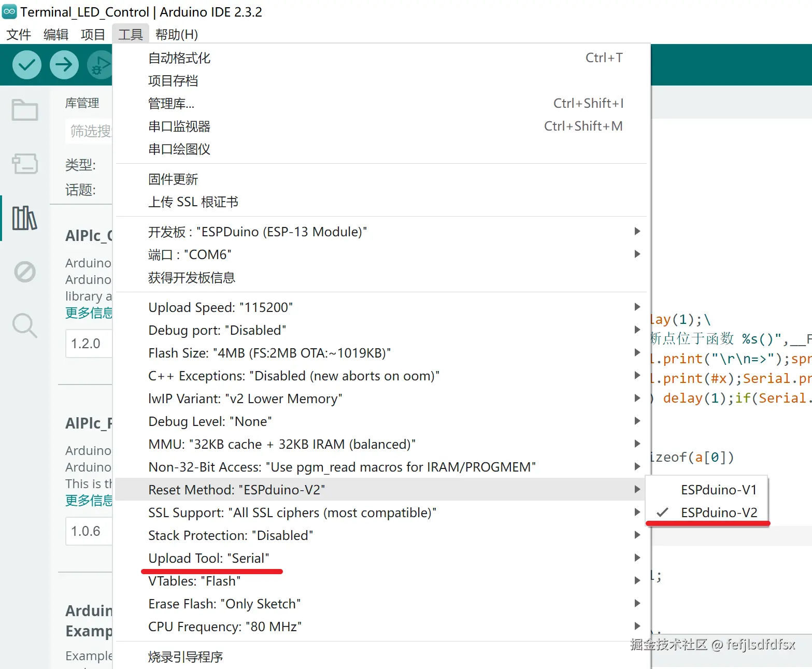Open 串口监视器 serial monitor

coord(381,126)
